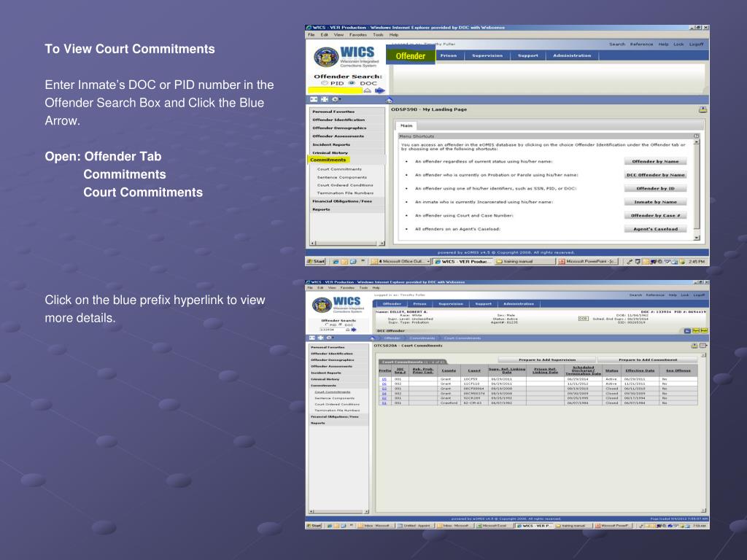Sort table by the Effective Date column header
The image size is (747, 560).
(640, 370)
